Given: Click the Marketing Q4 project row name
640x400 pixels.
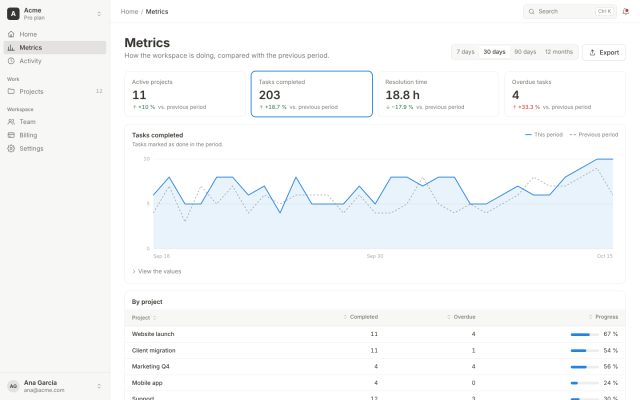Looking at the screenshot, I should click(151, 367).
